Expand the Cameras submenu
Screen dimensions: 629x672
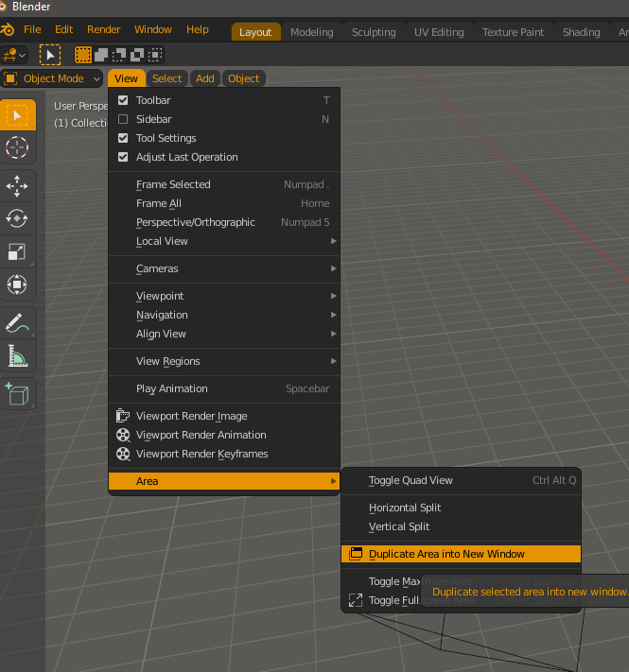224,268
